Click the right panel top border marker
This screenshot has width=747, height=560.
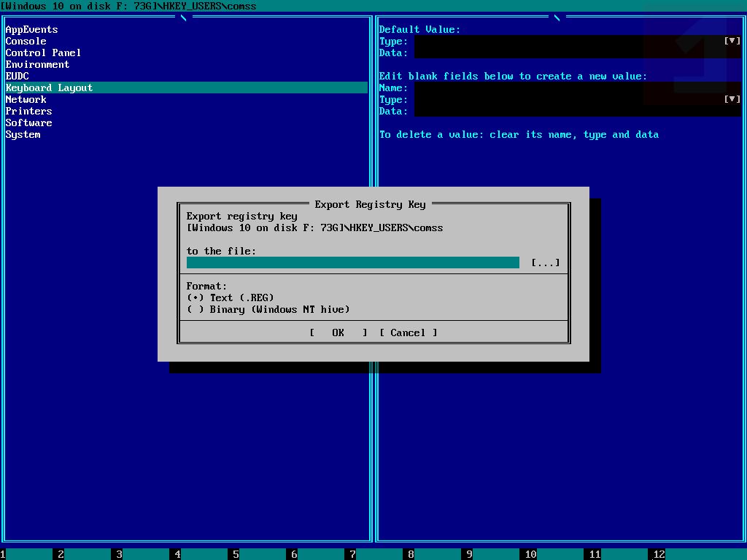click(557, 17)
